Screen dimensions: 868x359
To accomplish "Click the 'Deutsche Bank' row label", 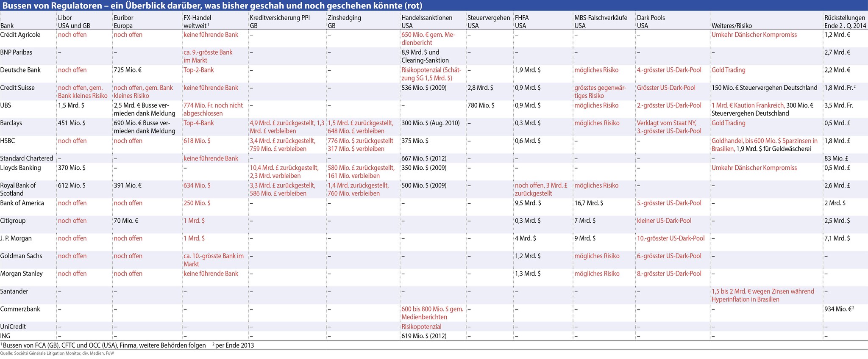I will pyautogui.click(x=20, y=70).
